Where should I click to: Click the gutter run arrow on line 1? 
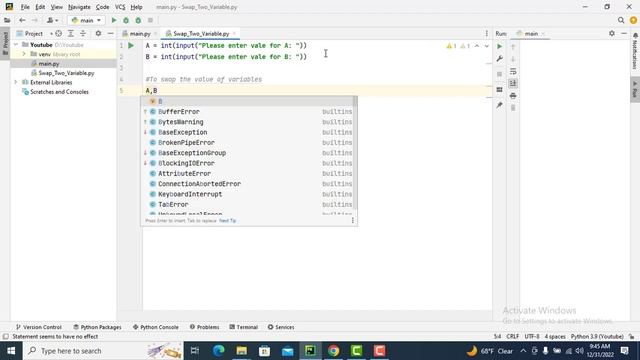point(131,46)
